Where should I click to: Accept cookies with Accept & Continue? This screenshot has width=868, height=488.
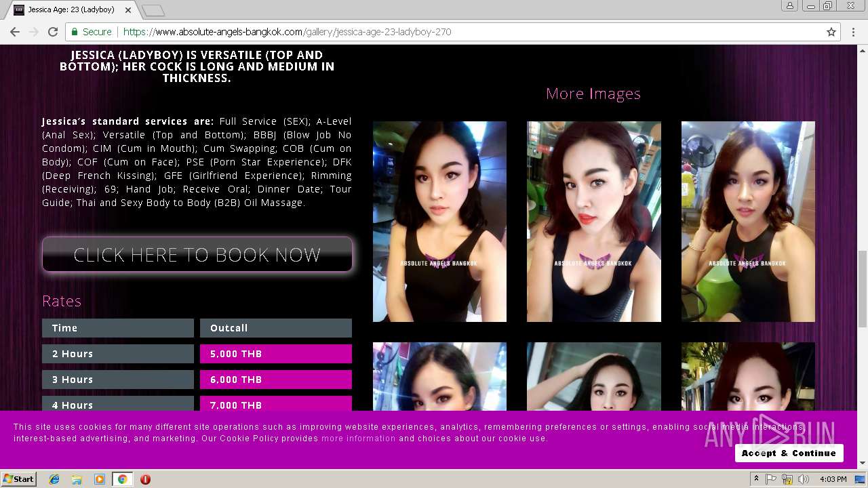pyautogui.click(x=789, y=453)
